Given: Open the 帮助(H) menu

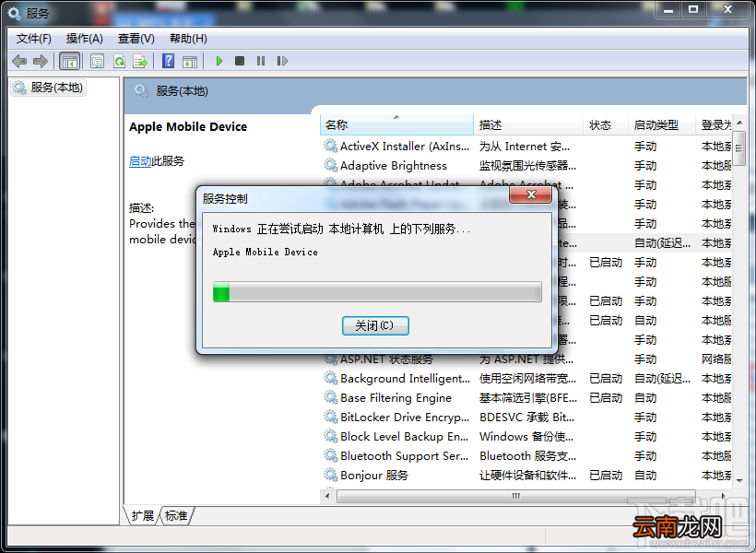Looking at the screenshot, I should (x=188, y=39).
